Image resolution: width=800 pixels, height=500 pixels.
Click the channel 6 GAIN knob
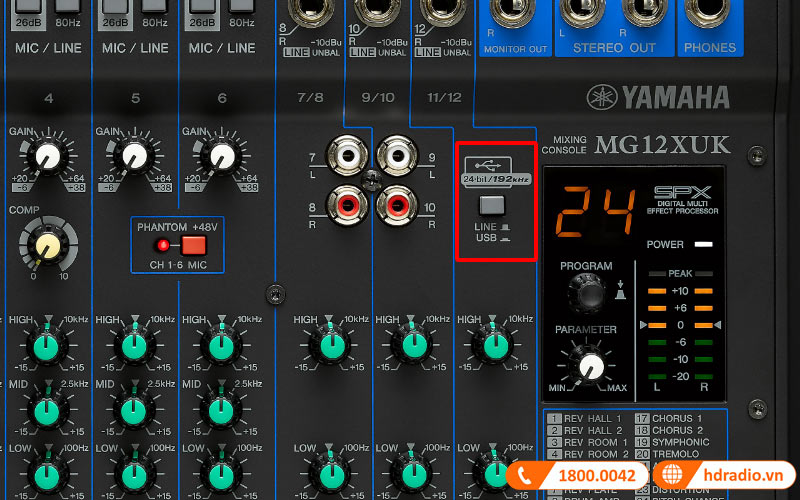coord(221,156)
